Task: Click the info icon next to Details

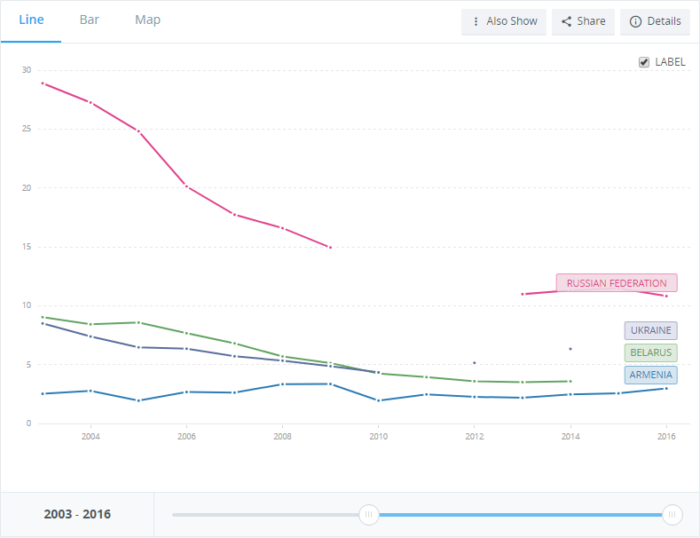Action: coord(635,21)
